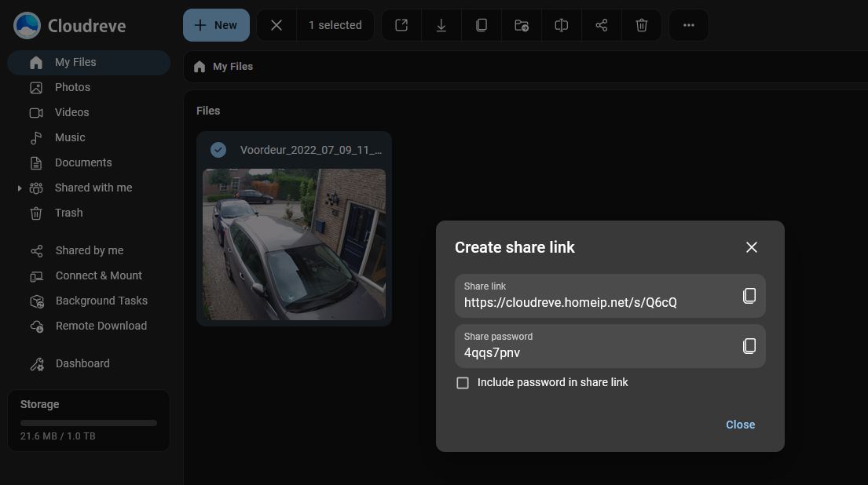The height and width of the screenshot is (485, 868).
Task: Click the Voordeur image thumbnail
Action: pos(294,243)
